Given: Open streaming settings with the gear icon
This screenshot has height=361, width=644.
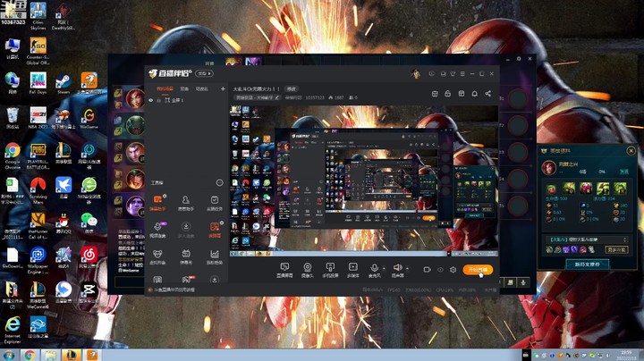Looking at the screenshot, I should tap(453, 270).
